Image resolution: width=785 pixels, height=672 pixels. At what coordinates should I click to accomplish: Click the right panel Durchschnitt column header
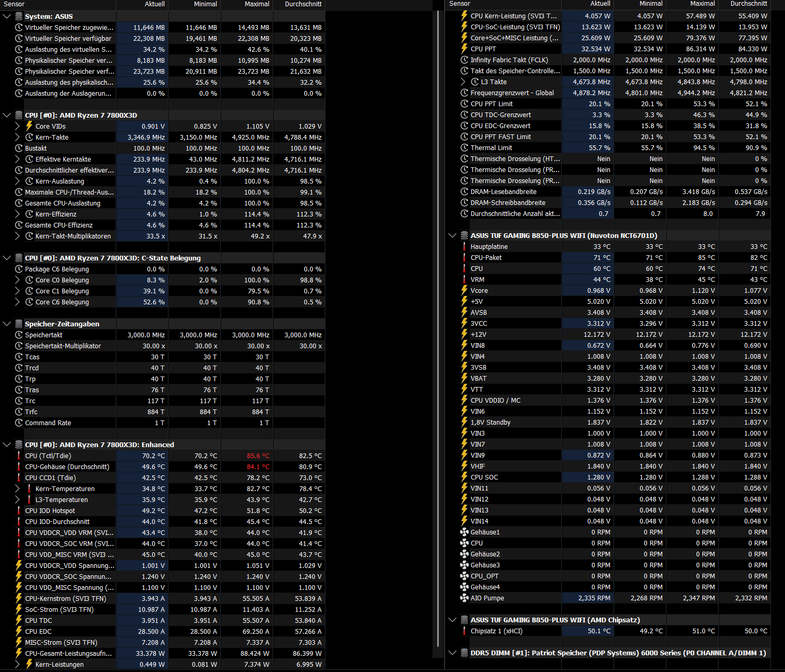(745, 4)
